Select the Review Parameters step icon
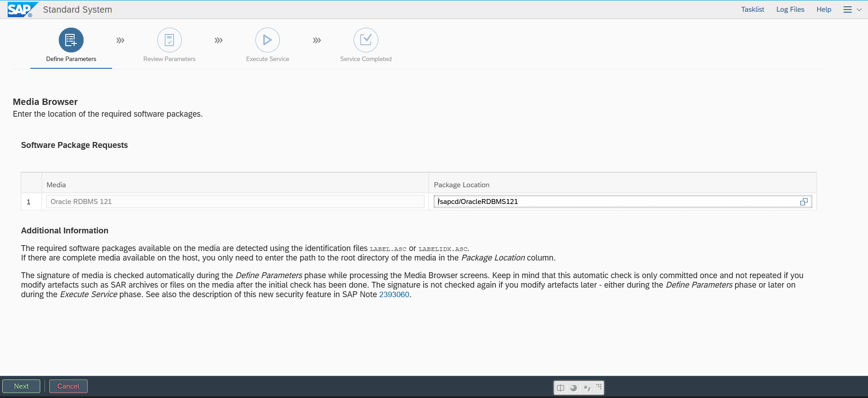Image resolution: width=868 pixels, height=398 pixels. pyautogui.click(x=170, y=40)
